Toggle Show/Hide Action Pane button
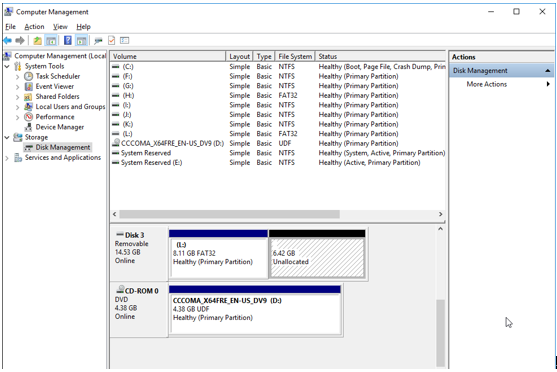 pyautogui.click(x=81, y=41)
